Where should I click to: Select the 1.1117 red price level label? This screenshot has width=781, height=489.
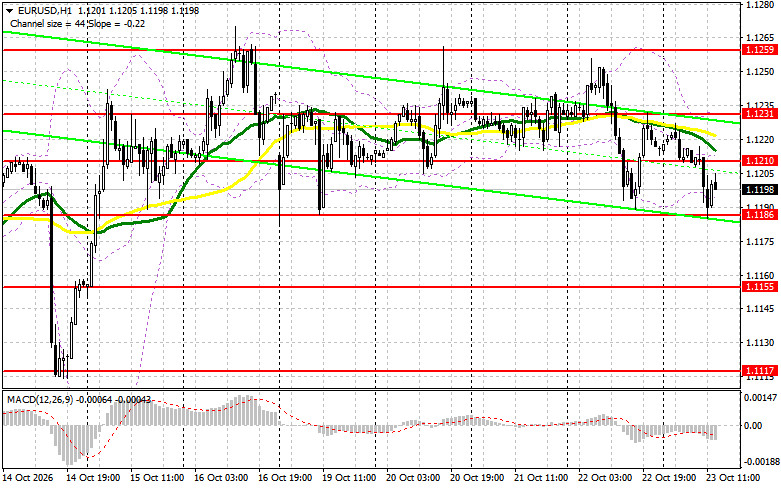(x=759, y=371)
